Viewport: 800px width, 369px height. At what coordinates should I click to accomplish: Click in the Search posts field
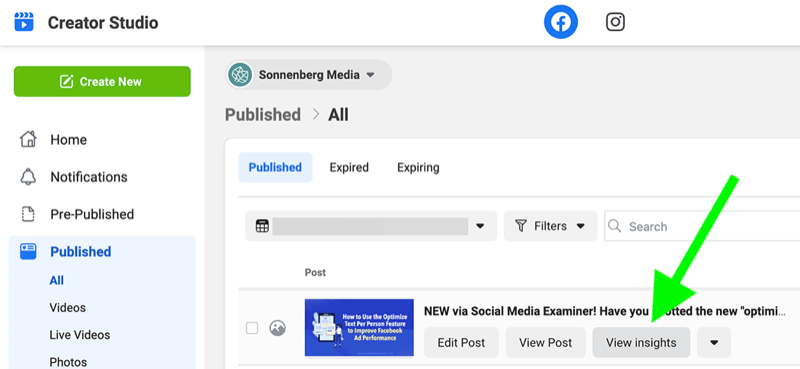(702, 226)
